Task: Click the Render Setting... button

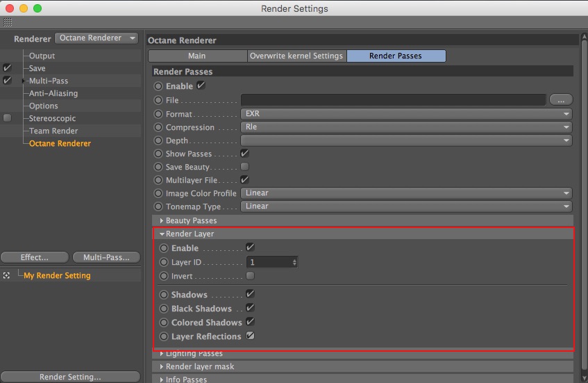Action: 71,377
